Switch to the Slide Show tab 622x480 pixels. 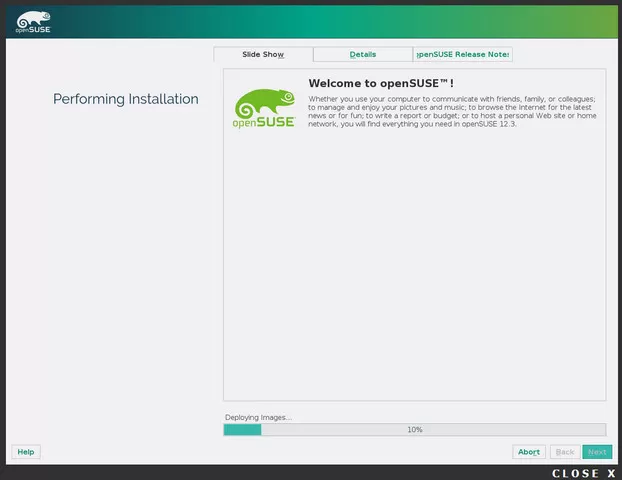tap(263, 54)
